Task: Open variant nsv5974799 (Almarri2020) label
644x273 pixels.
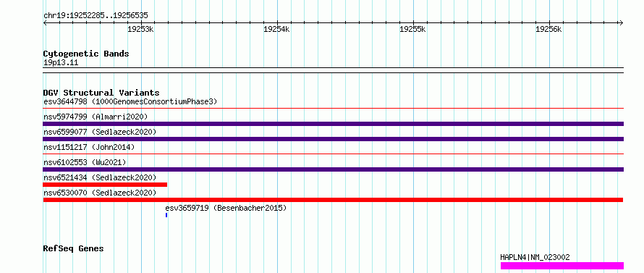Action: click(96, 117)
